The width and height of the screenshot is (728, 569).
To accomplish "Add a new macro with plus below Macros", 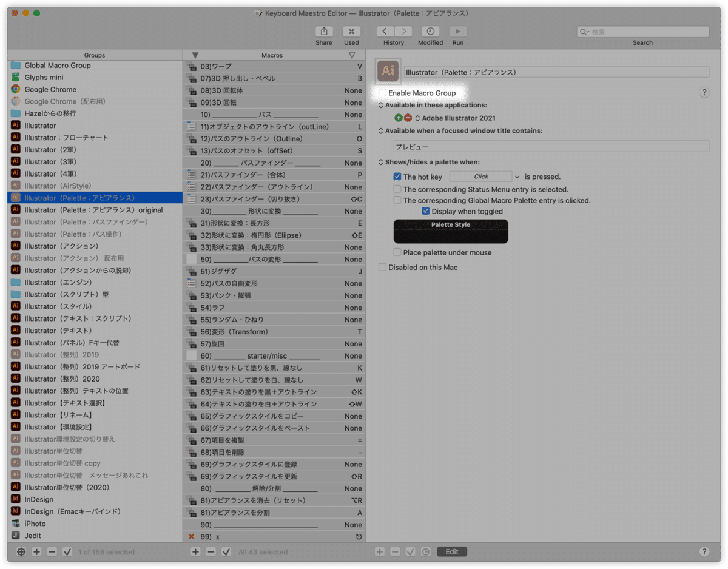I will click(195, 552).
